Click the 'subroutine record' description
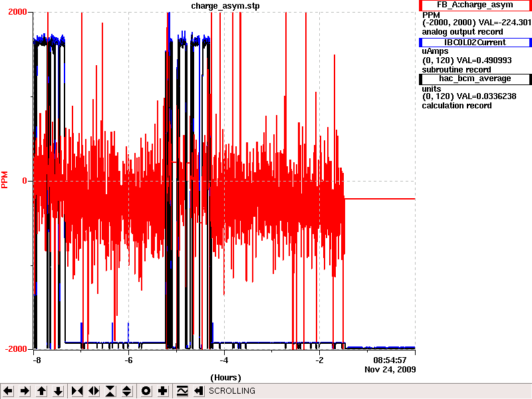This screenshot has height=399, width=532. pyautogui.click(x=456, y=70)
